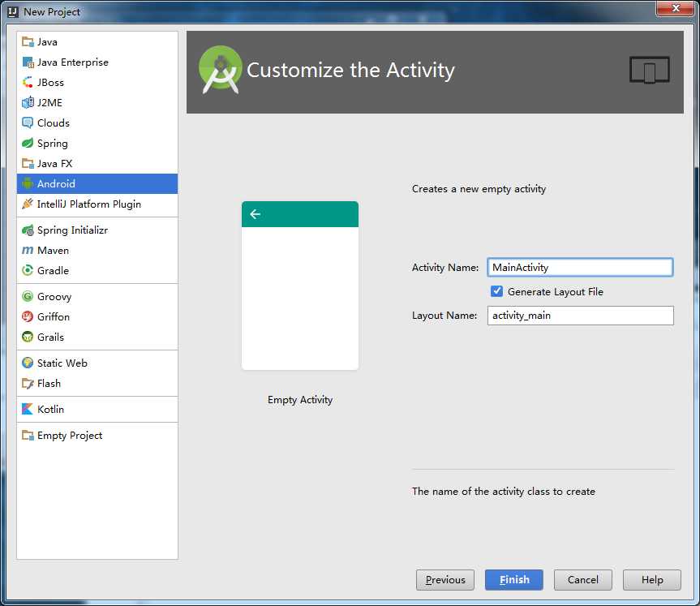This screenshot has height=606, width=700.
Task: Select Griffon text in list
Action: point(54,316)
